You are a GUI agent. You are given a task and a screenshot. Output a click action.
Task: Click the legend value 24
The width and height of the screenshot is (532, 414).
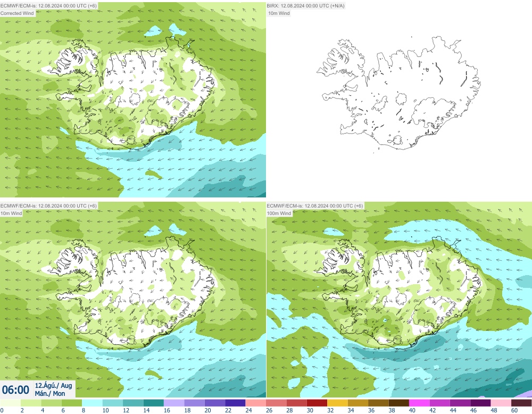click(x=248, y=410)
